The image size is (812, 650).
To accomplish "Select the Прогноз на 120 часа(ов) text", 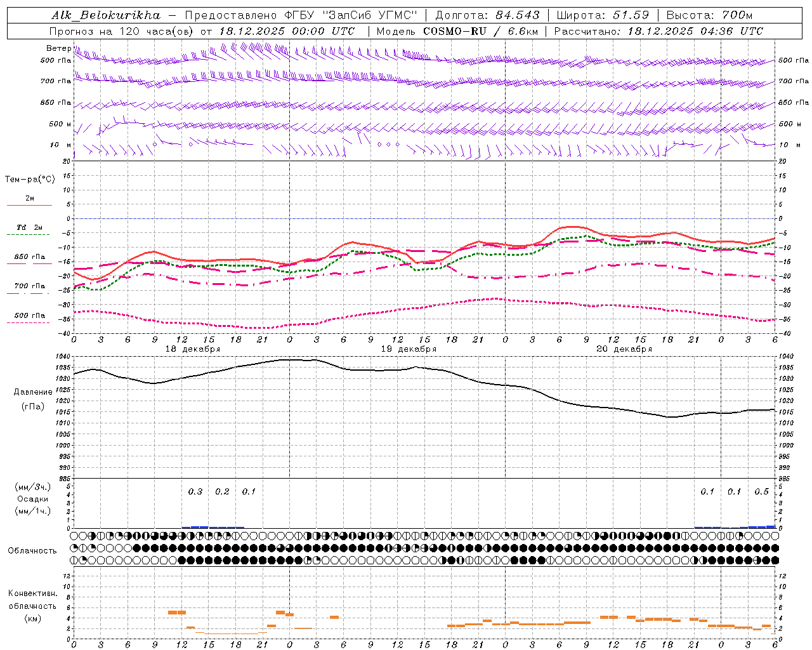I will [122, 31].
